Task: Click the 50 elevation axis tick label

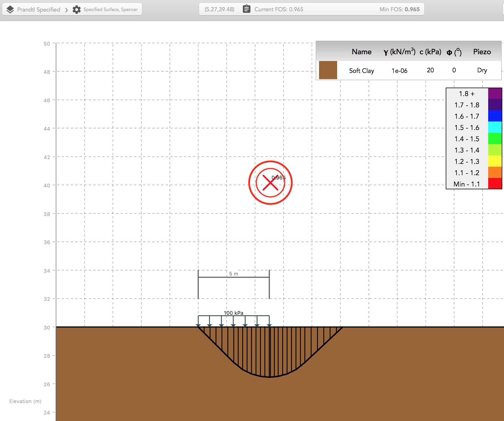Action: (47, 44)
